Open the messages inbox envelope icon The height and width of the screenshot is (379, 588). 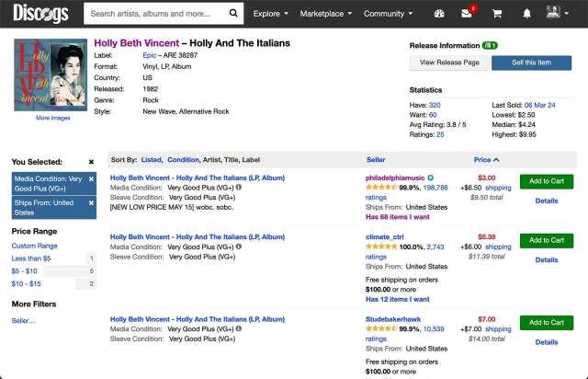pos(467,15)
